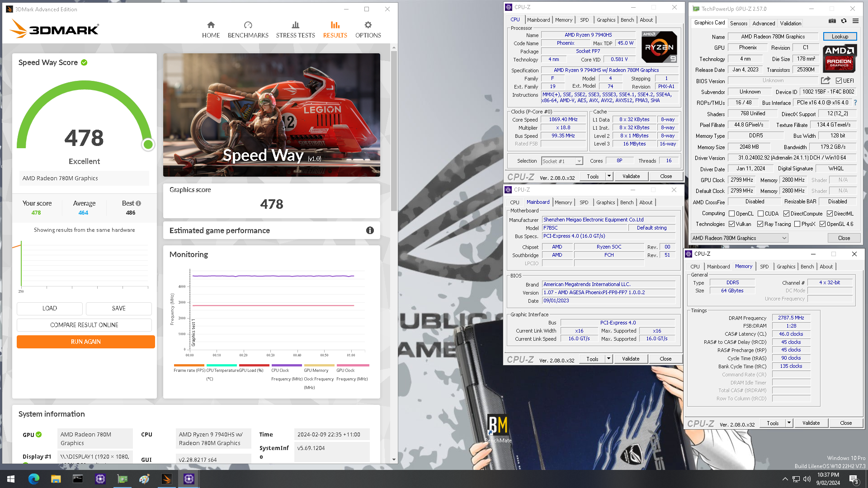Open the notification center icon
The width and height of the screenshot is (868, 488).
click(854, 479)
